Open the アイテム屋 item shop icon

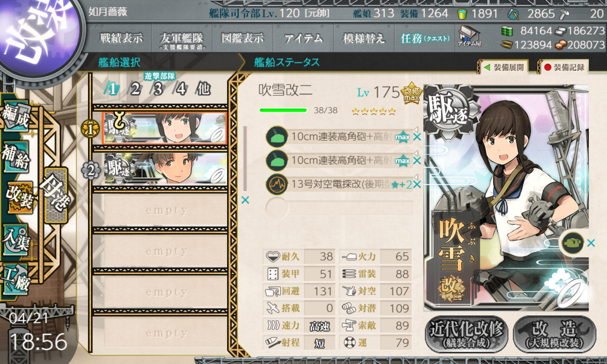(470, 36)
